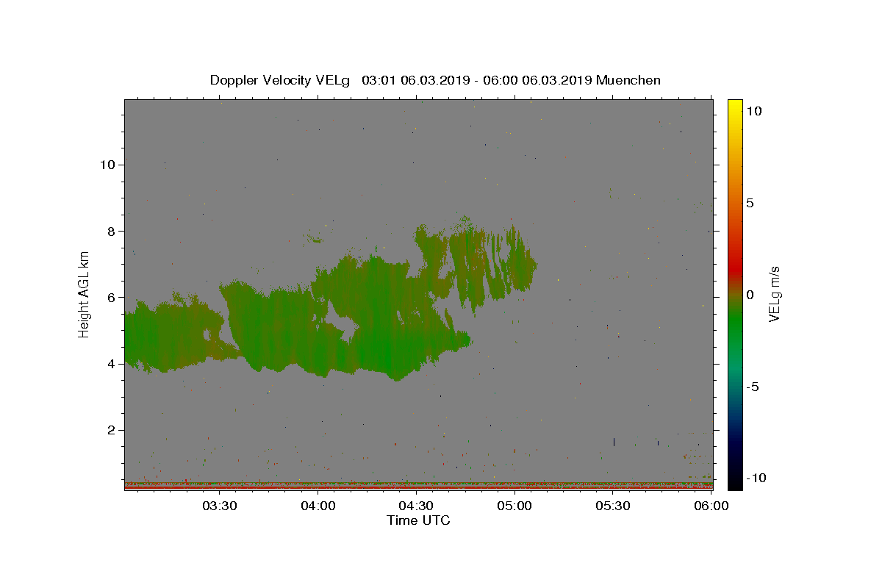Click the 'Height AGL km' axis title
Viewport: 882px width, 588px height.
point(84,294)
